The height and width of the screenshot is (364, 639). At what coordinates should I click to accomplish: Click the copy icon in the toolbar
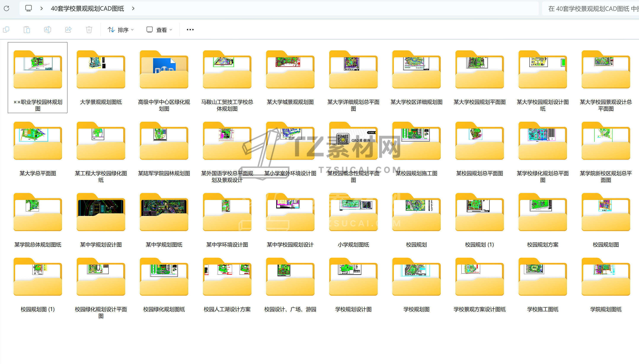[x=6, y=30]
